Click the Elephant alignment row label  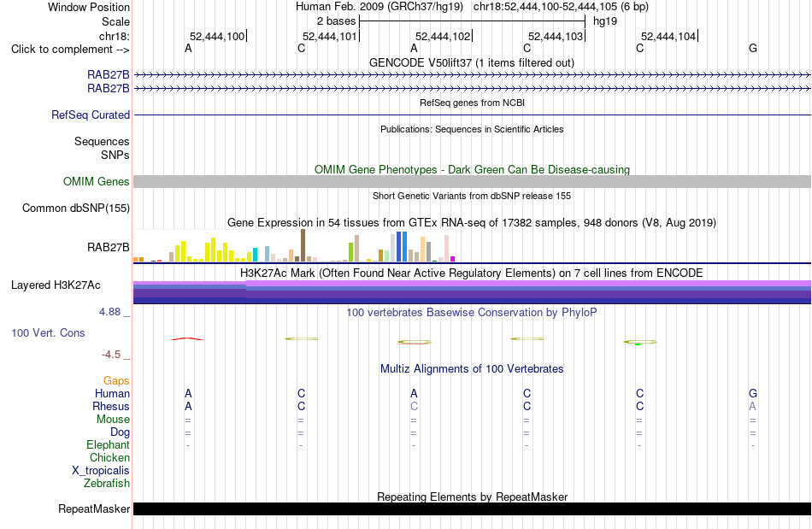tap(109, 444)
